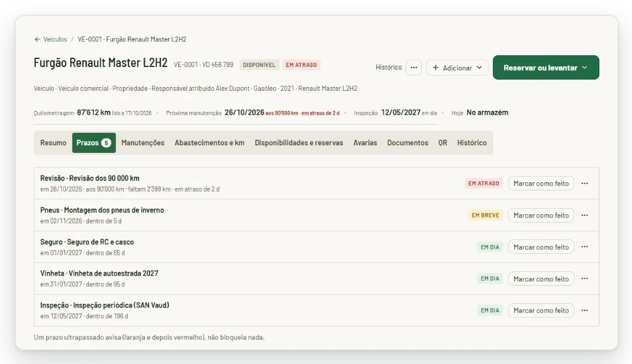The height and width of the screenshot is (364, 632).
Task: Click the DISPONÍVEL status badge
Action: tap(259, 65)
